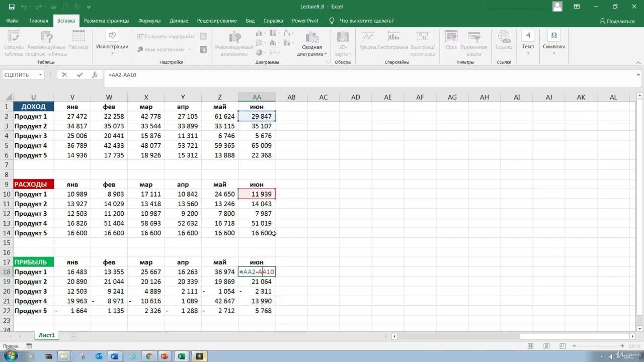The height and width of the screenshot is (362, 644).
Task: Save the workbook with the floppy disk icon
Action: [x=12, y=7]
